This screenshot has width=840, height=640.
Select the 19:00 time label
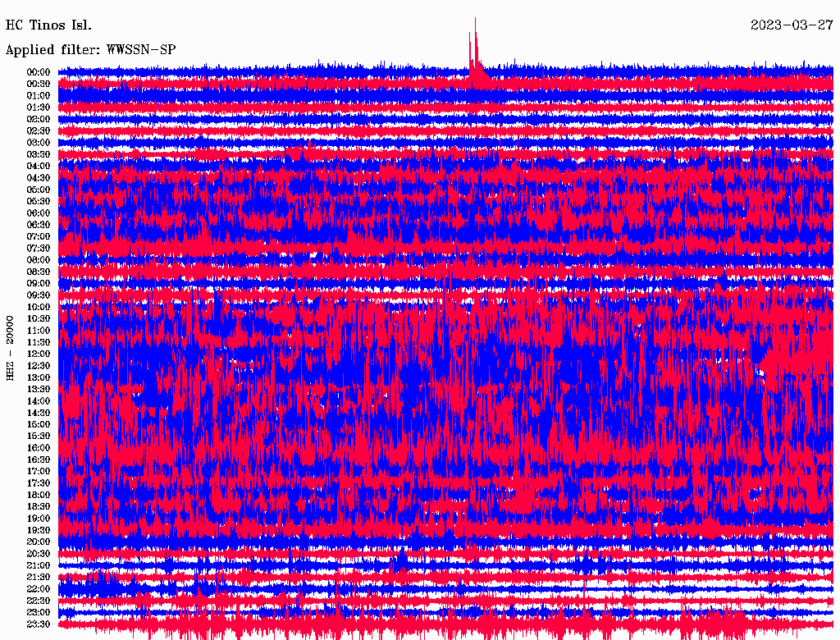[39, 519]
